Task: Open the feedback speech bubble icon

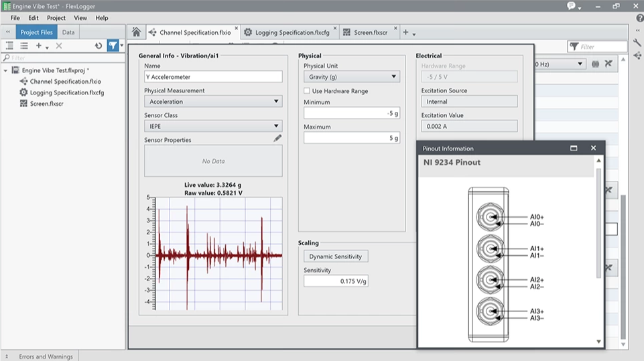Action: (x=572, y=6)
